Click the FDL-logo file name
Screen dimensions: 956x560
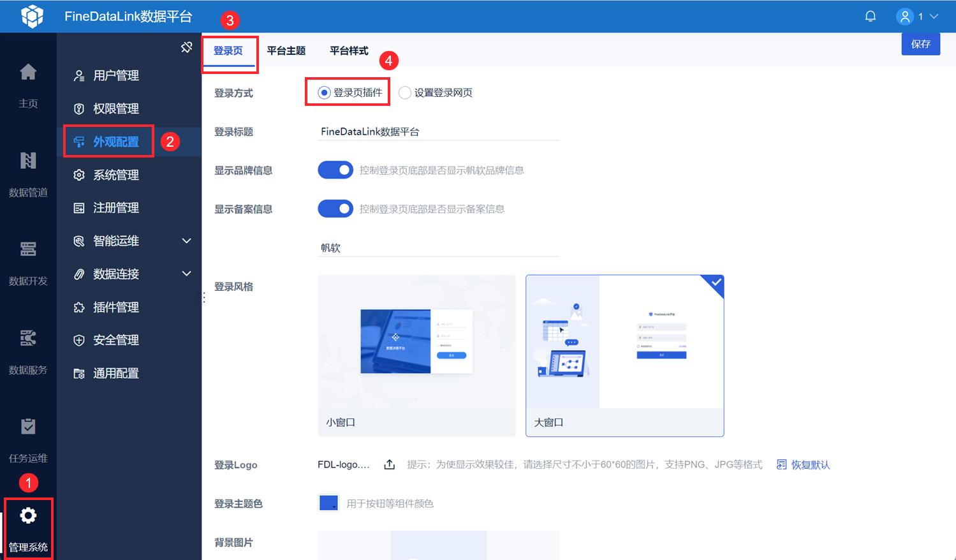pyautogui.click(x=344, y=464)
